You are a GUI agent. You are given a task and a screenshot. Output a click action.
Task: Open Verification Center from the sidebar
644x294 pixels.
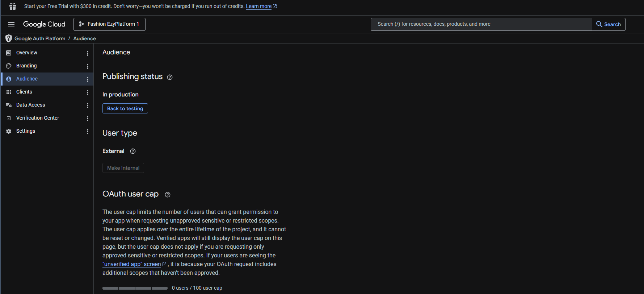[x=38, y=118]
